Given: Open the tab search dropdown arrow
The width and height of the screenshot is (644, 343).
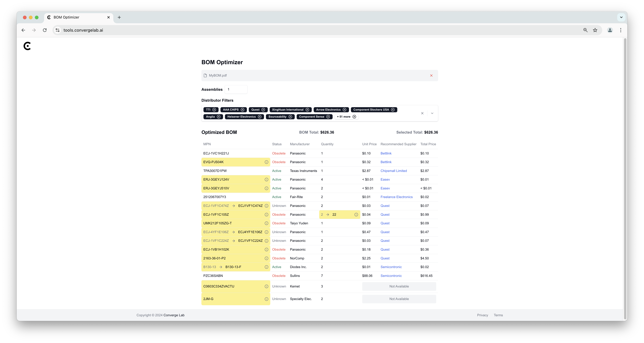Looking at the screenshot, I should coord(621,17).
